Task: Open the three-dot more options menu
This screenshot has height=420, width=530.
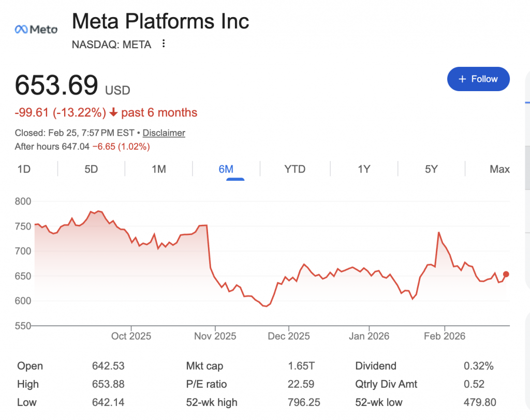Action: point(164,44)
